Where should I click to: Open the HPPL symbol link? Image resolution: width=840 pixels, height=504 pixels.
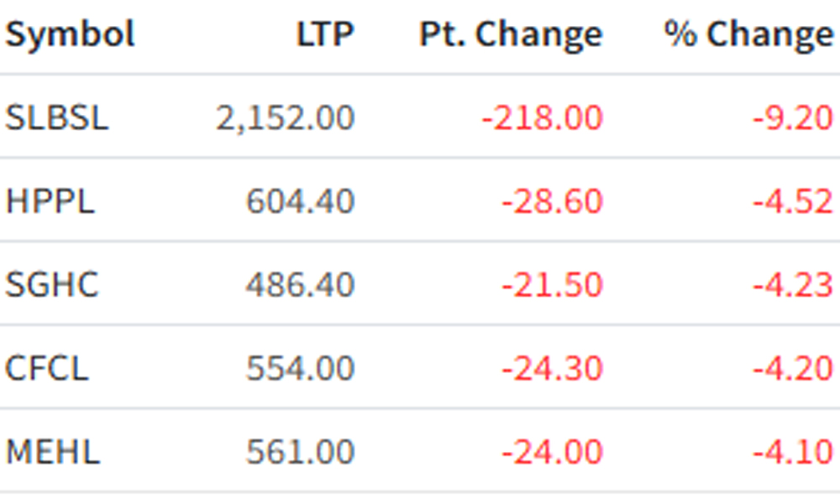(x=50, y=202)
